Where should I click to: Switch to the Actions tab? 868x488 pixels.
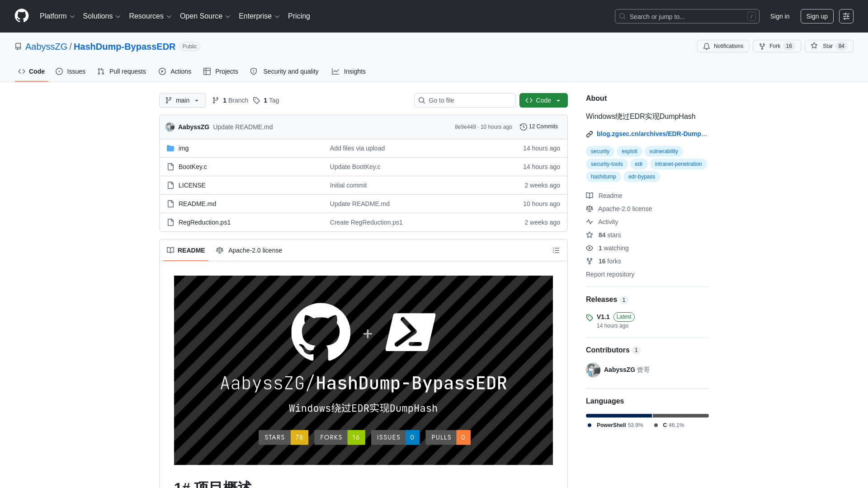pyautogui.click(x=175, y=71)
